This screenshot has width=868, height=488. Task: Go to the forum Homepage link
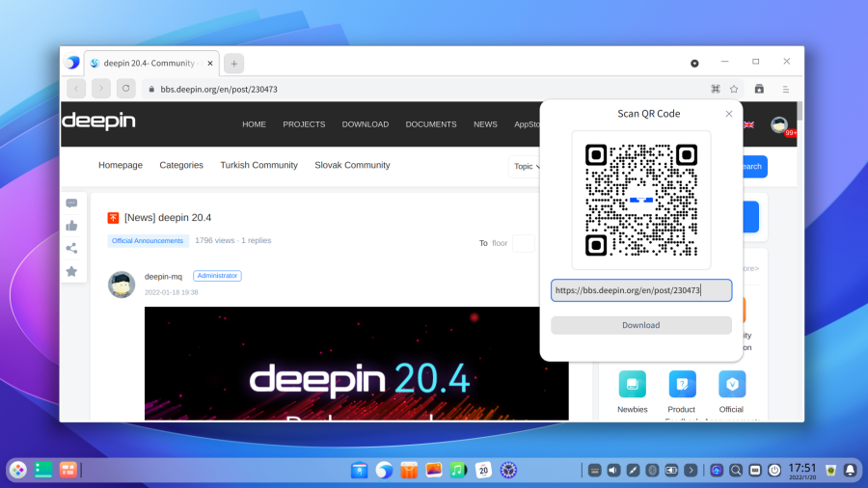[x=121, y=165]
